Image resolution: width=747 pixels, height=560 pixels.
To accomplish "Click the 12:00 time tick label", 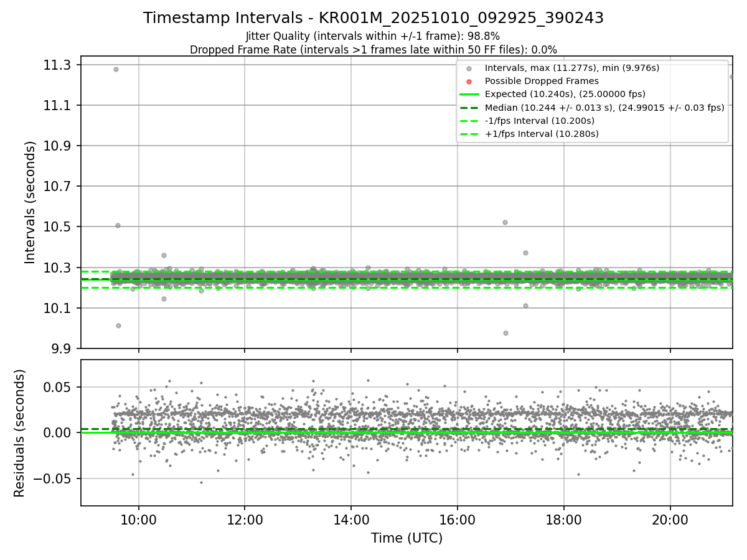I will pos(245,519).
